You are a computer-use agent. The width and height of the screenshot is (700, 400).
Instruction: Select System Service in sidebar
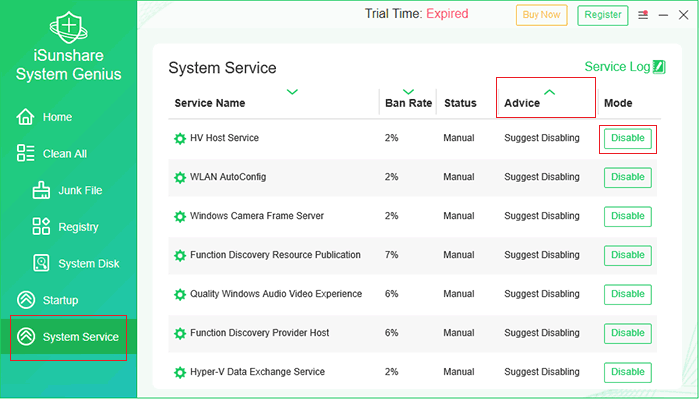coord(68,337)
